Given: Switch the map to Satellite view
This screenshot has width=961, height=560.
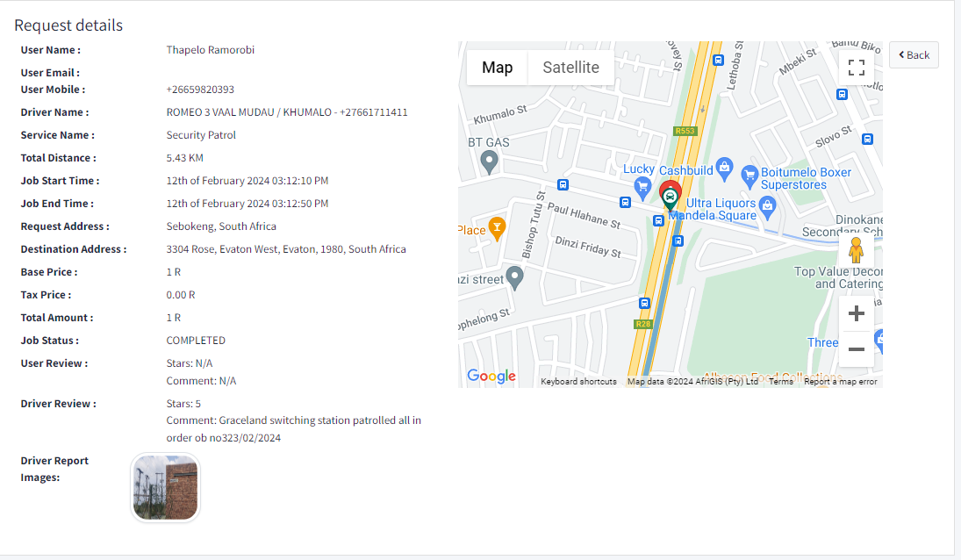Looking at the screenshot, I should pyautogui.click(x=570, y=68).
